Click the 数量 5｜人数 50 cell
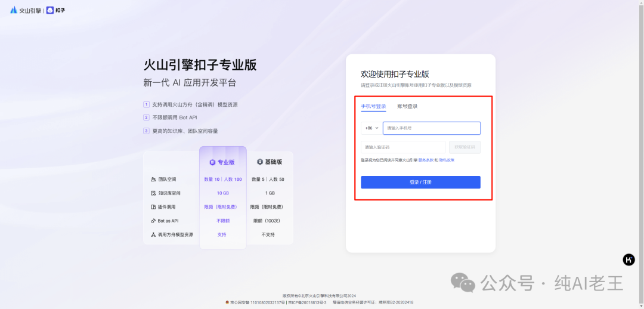Viewport: 644px width, 309px height. pyautogui.click(x=268, y=180)
